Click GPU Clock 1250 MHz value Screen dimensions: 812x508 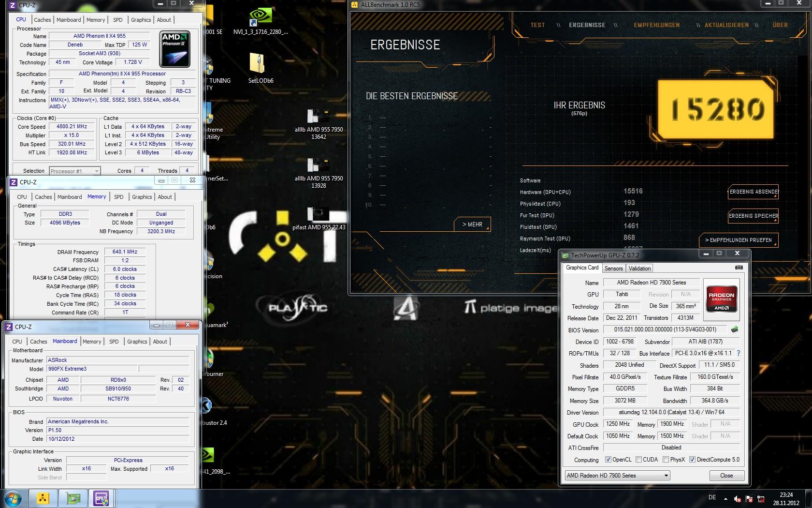(x=618, y=424)
